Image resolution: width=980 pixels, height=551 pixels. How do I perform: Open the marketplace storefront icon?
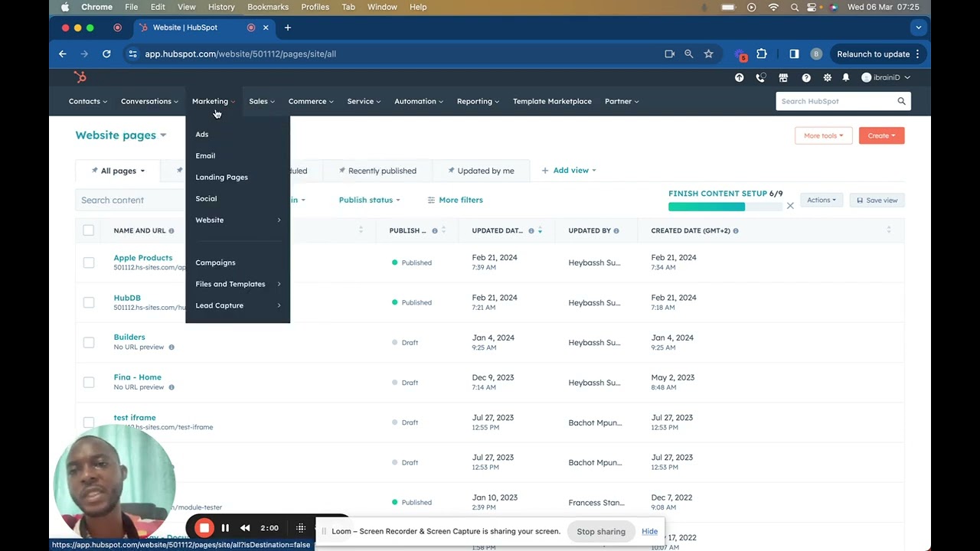coord(783,77)
